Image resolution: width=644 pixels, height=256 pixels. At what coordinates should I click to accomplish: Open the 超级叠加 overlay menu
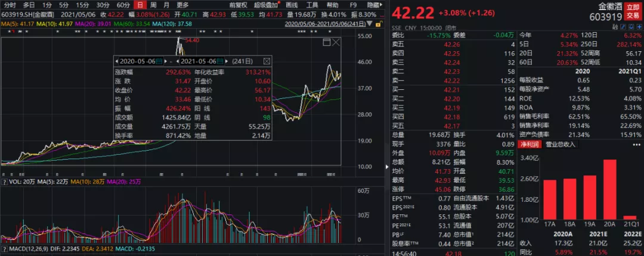point(266,5)
